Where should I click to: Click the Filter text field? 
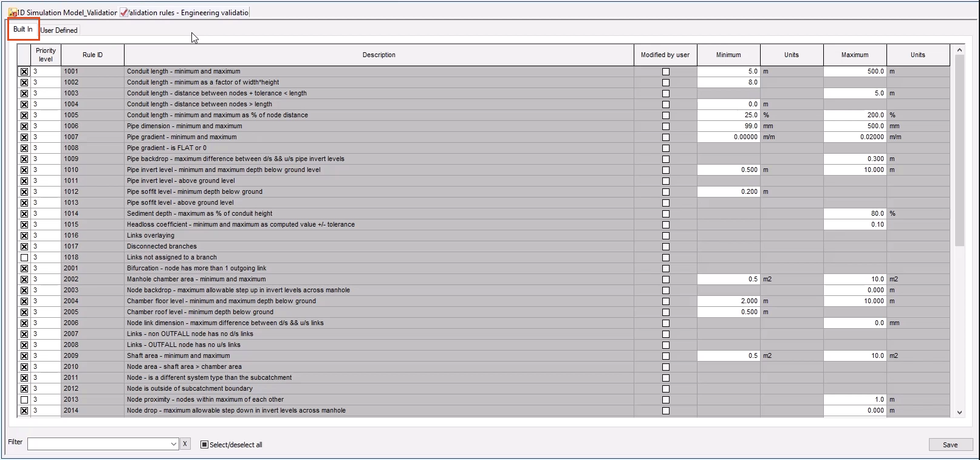(x=98, y=444)
